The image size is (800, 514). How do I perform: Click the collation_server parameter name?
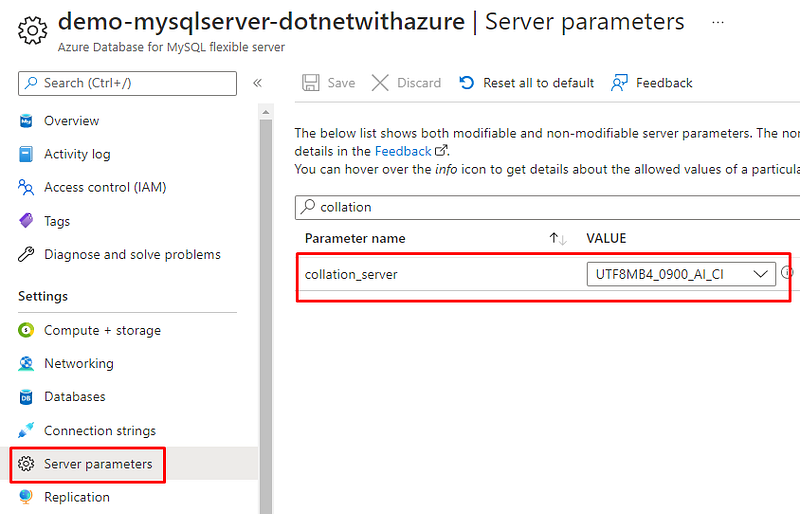pyautogui.click(x=351, y=274)
